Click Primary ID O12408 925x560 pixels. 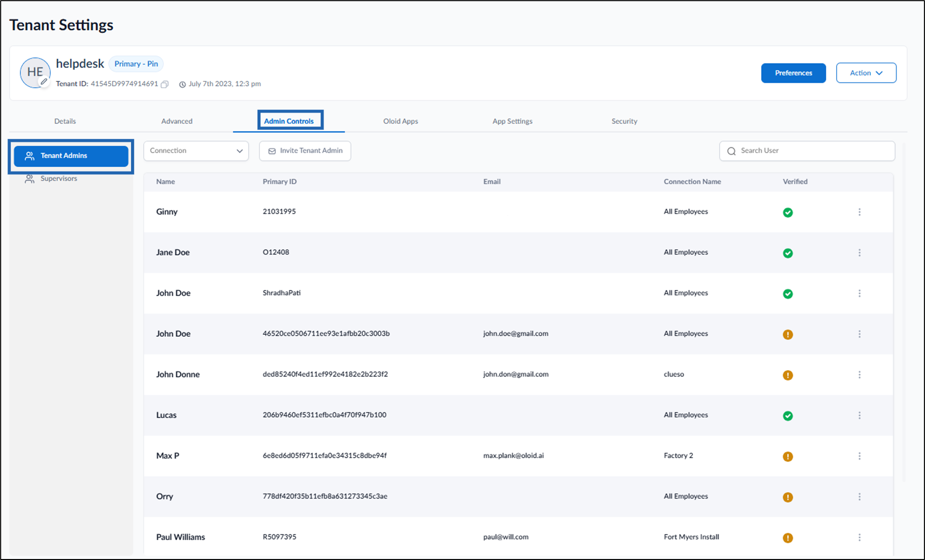[276, 252]
